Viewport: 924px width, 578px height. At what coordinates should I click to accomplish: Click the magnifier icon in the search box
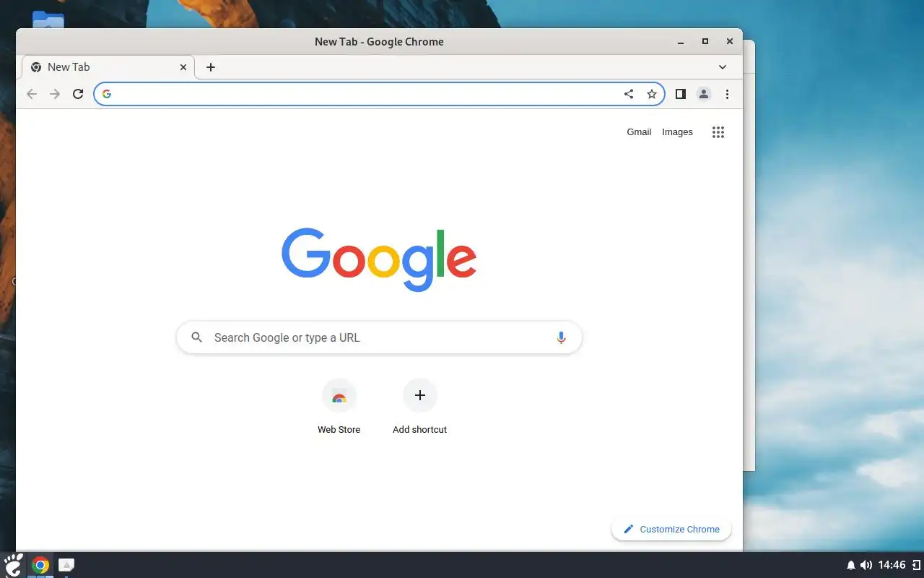tap(197, 337)
